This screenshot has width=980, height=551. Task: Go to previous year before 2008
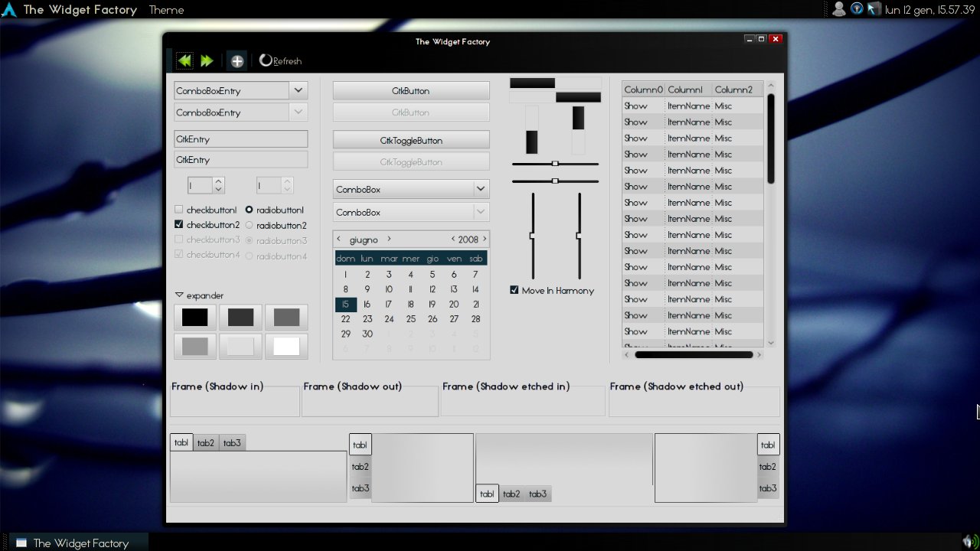pos(452,239)
